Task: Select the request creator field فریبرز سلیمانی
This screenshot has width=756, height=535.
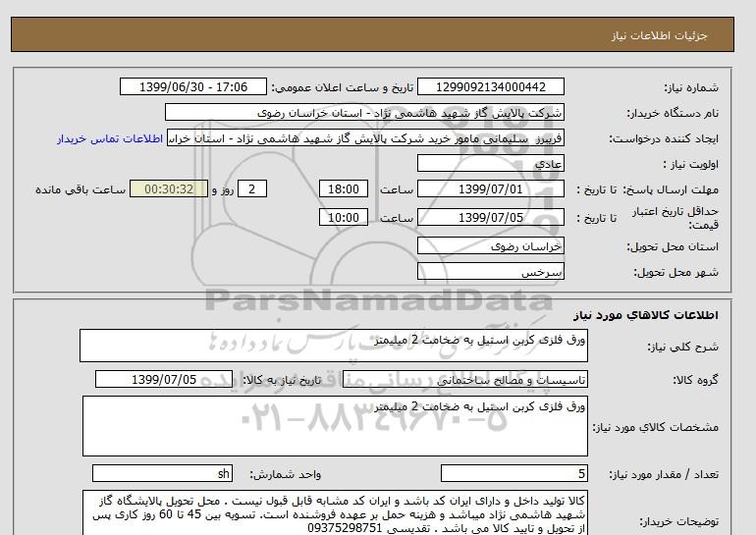Action: coord(365,137)
